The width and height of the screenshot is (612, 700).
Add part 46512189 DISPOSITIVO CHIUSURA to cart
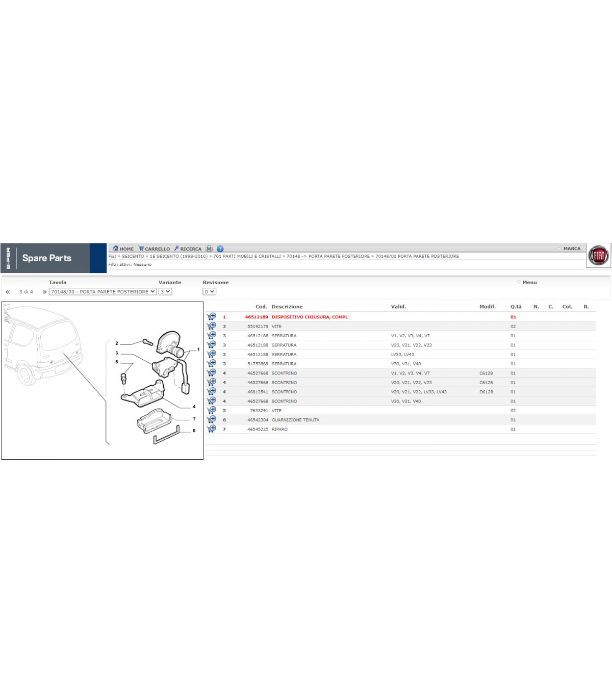point(212,317)
